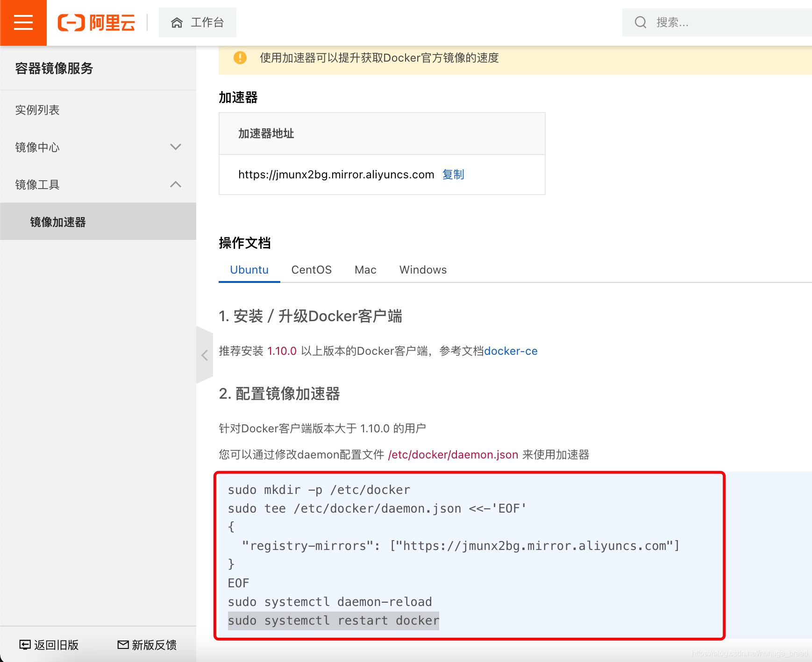Switch to the Ubuntu tab
This screenshot has width=812, height=662.
pyautogui.click(x=249, y=270)
